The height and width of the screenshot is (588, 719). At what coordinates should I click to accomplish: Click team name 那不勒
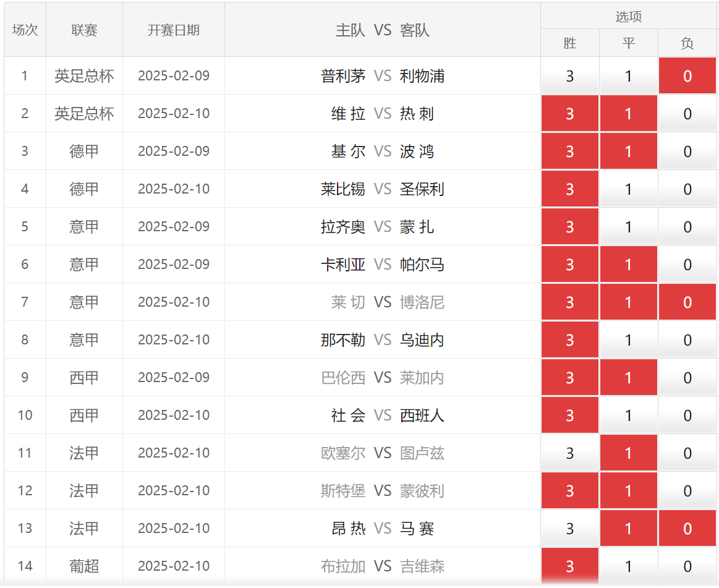[343, 339]
